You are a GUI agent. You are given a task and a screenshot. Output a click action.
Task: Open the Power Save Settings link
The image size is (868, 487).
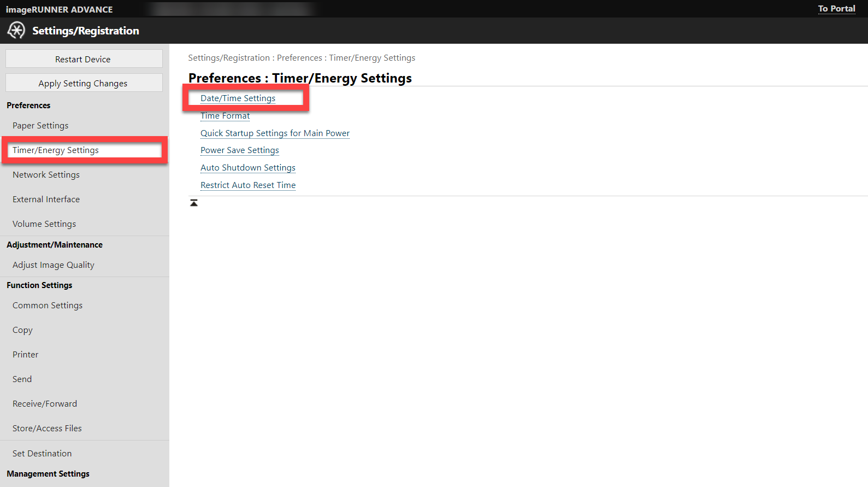coord(239,150)
